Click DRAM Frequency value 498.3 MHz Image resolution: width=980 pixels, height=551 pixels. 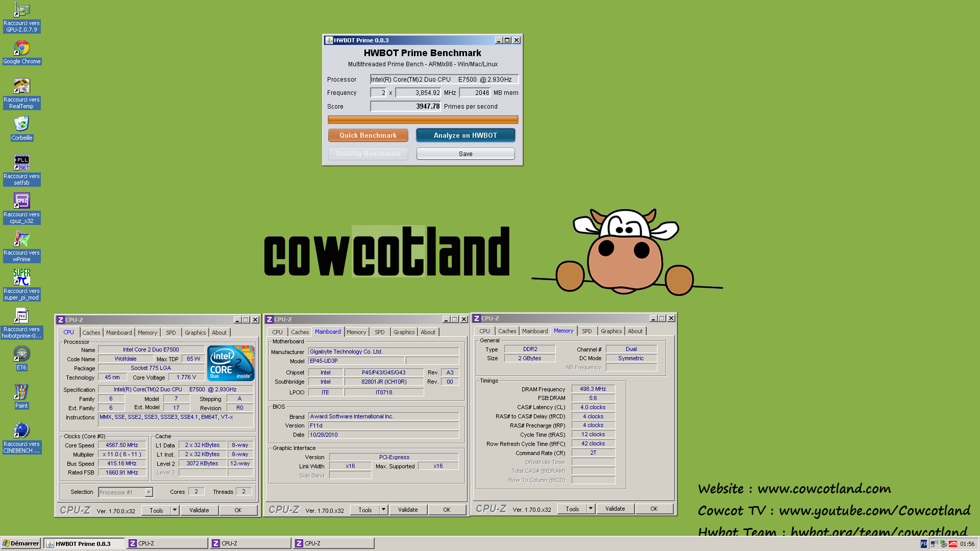point(593,389)
